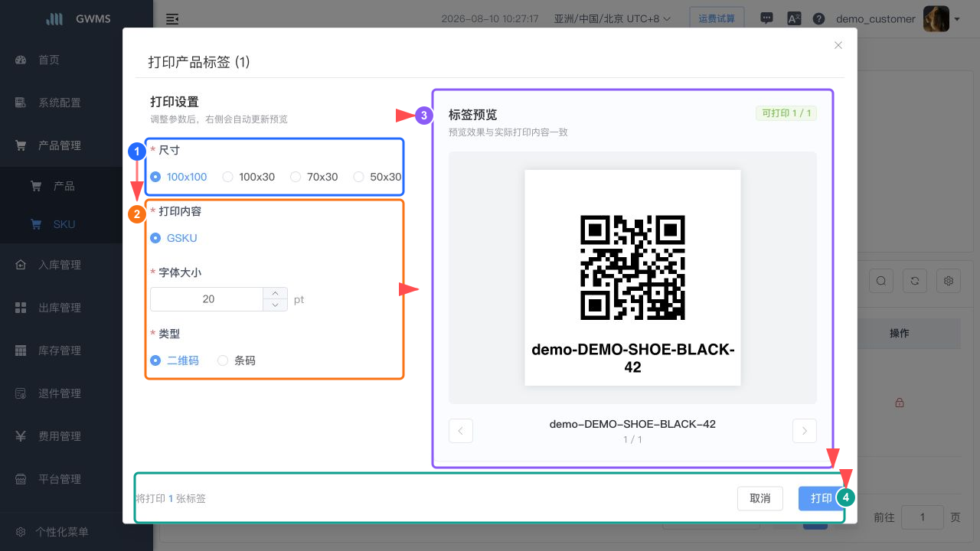Click the 可打印 1 / 1 badge
This screenshot has height=551, width=980.
tap(786, 114)
